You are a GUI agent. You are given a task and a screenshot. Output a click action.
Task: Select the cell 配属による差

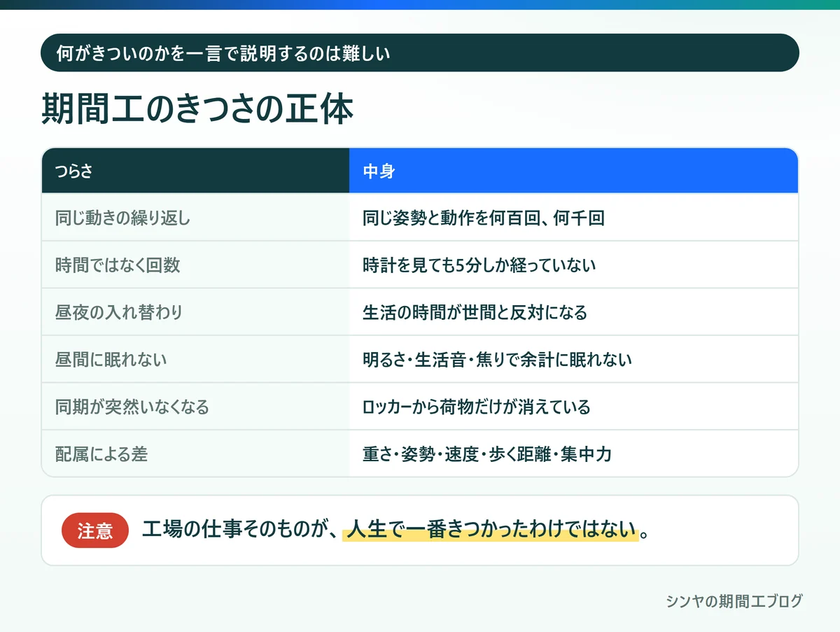195,454
